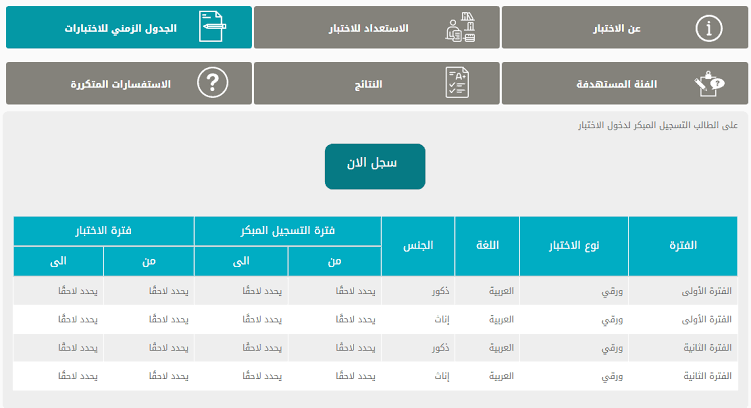This screenshot has width=751, height=408.
Task: Click the فترة الاختبار header
Action: coord(103,231)
